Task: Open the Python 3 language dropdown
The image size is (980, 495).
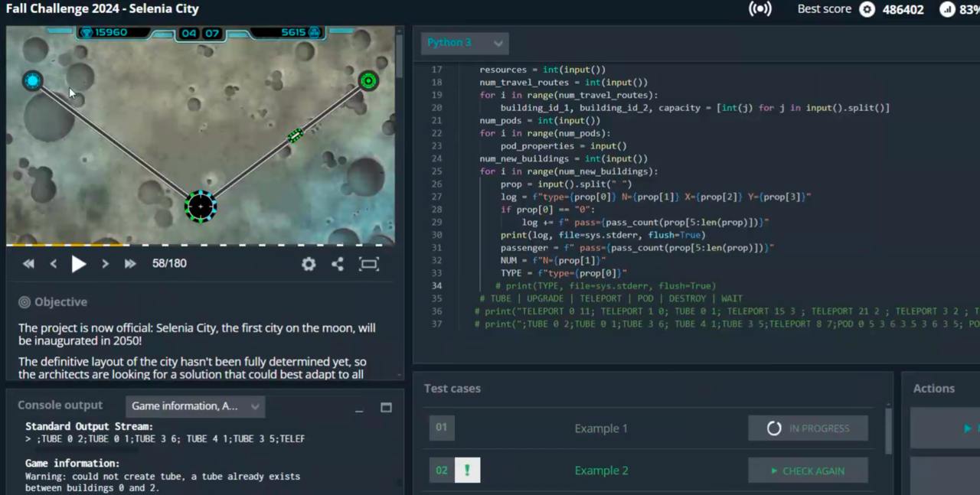Action: [x=465, y=43]
